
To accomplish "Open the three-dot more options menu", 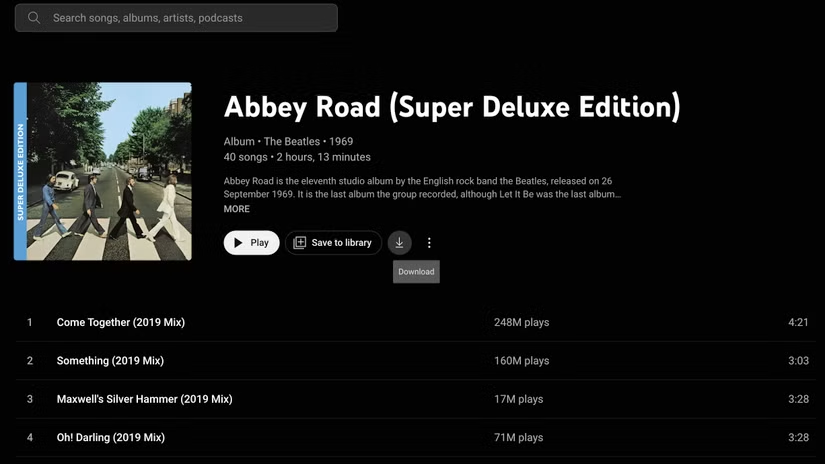I will pos(429,243).
